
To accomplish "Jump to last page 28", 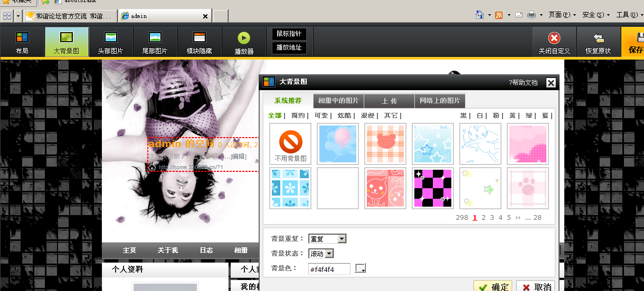I will click(537, 217).
